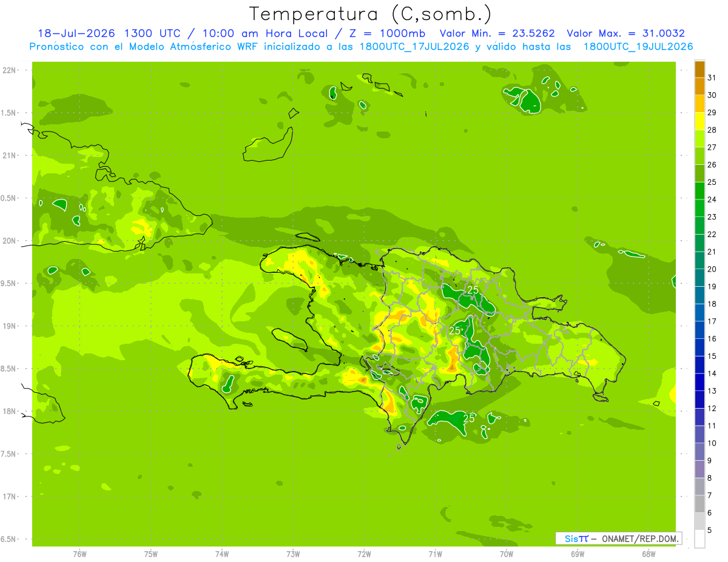This screenshot has width=728, height=562.
Task: Click the legend scale number 23
Action: [x=712, y=217]
